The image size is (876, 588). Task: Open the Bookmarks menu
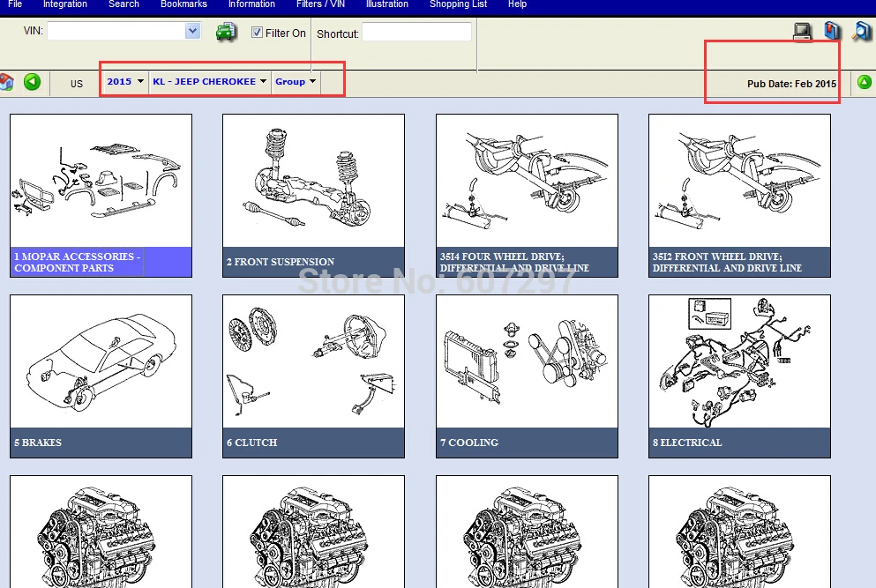pos(183,4)
